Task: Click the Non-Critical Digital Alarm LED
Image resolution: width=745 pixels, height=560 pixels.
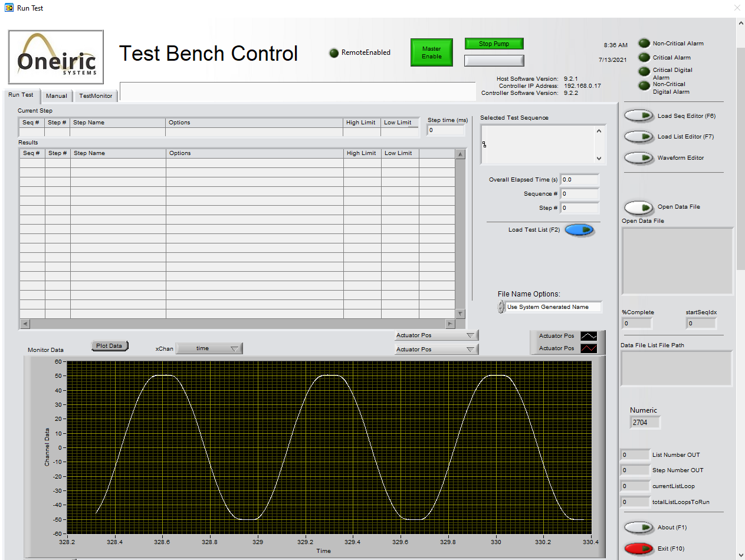Action: point(644,85)
